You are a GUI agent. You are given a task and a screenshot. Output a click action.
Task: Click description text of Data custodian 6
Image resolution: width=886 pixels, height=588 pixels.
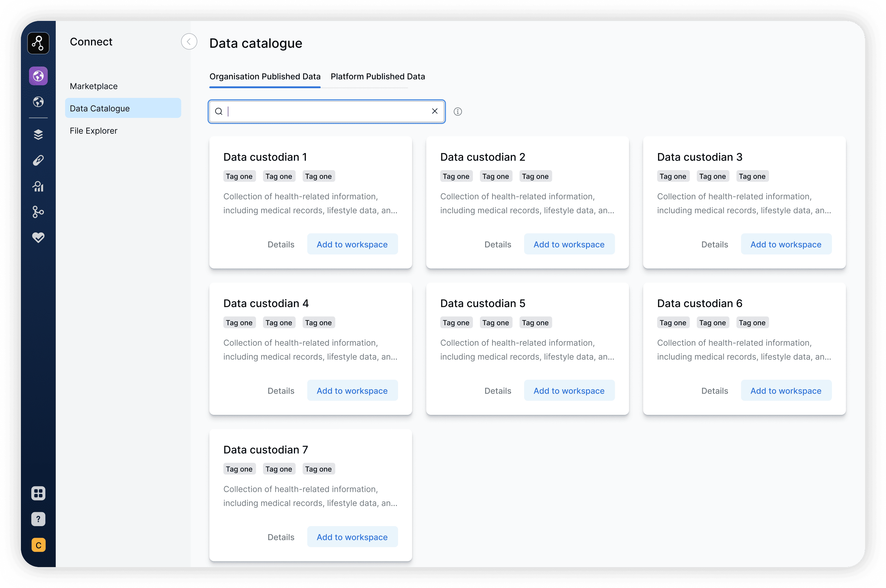tap(744, 349)
